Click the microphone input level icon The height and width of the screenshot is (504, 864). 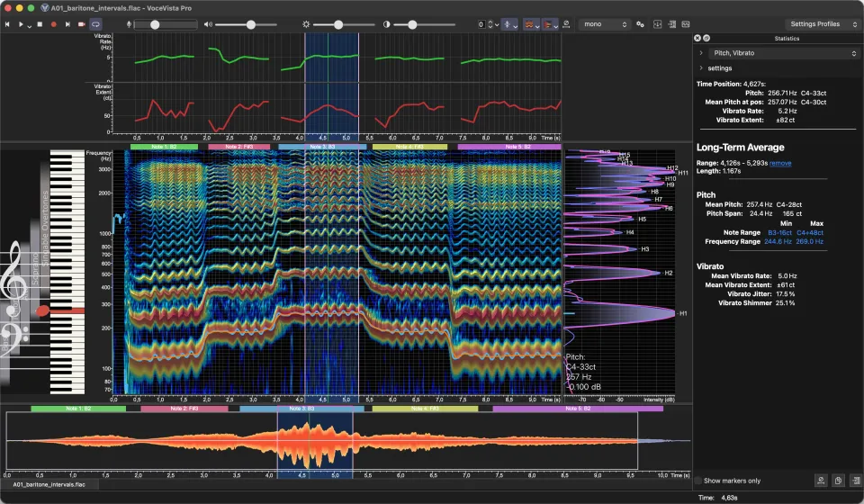(129, 24)
